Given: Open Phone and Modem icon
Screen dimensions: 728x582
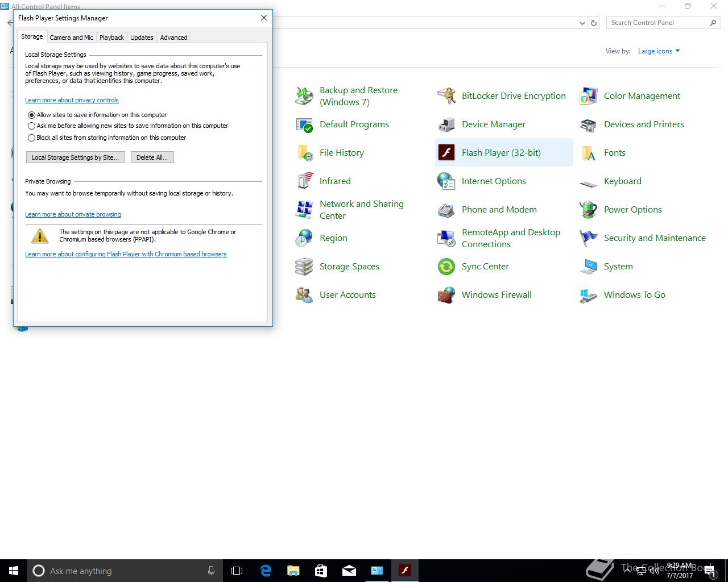Looking at the screenshot, I should click(446, 210).
